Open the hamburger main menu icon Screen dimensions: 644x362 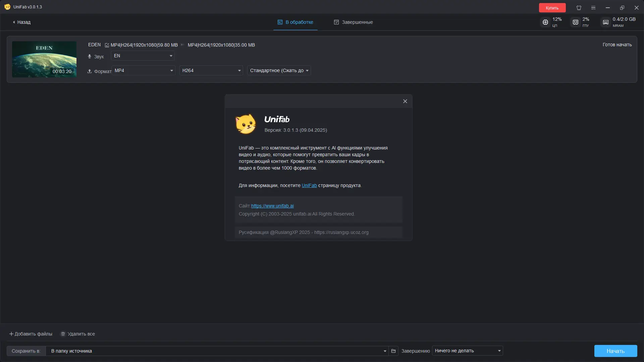click(593, 8)
